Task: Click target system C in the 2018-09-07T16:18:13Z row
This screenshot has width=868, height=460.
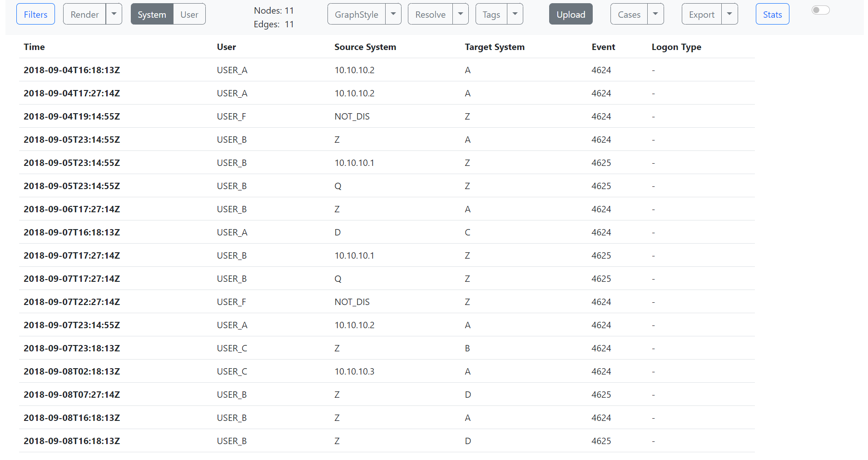Action: (467, 232)
